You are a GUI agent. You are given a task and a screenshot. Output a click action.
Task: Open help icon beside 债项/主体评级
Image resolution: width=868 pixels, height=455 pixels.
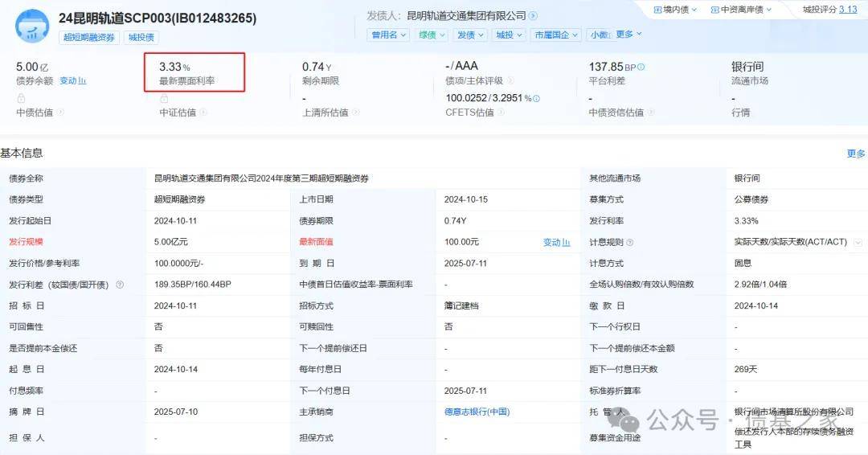tap(510, 81)
